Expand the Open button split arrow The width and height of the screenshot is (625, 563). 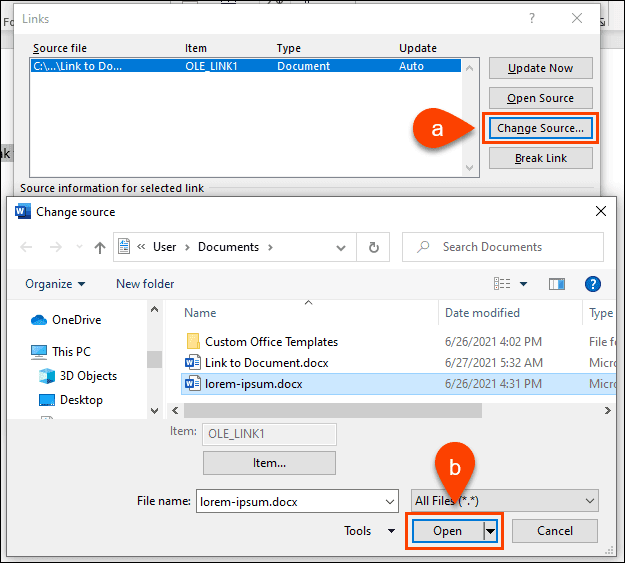(490, 531)
